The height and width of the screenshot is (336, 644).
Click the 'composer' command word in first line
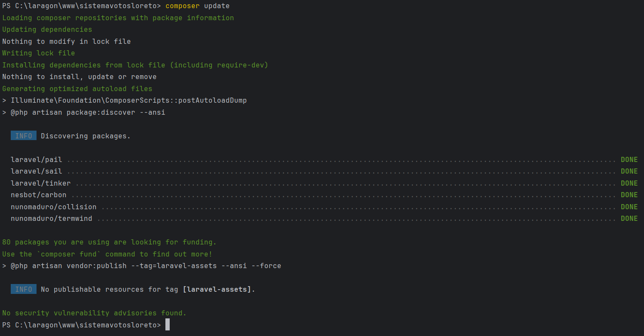coord(182,6)
